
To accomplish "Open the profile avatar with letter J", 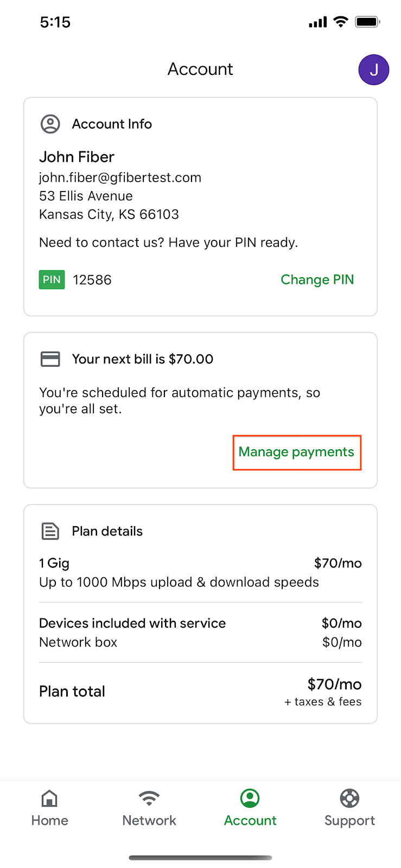I will (x=374, y=69).
